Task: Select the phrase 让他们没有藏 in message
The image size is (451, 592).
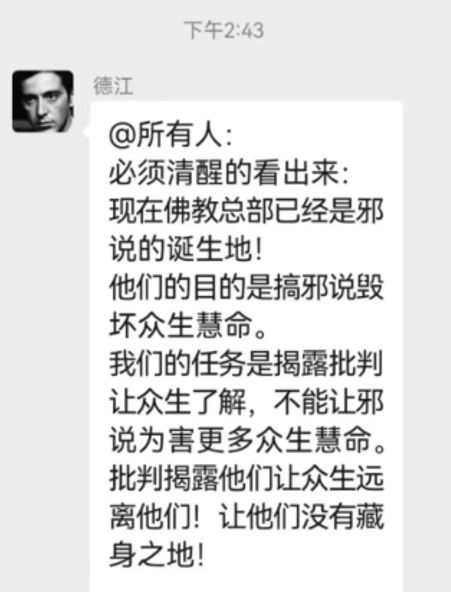Action: tap(302, 516)
